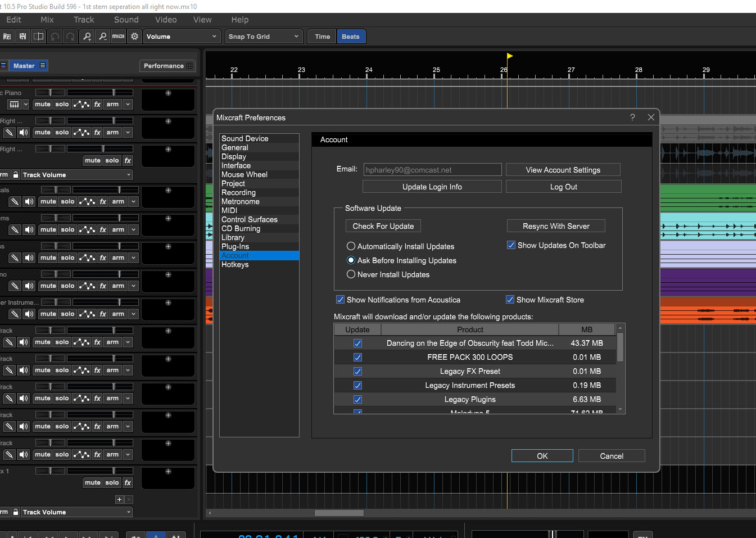Click the timeline horizontal scrollbar thumb
Image resolution: width=756 pixels, height=538 pixels.
(339, 513)
